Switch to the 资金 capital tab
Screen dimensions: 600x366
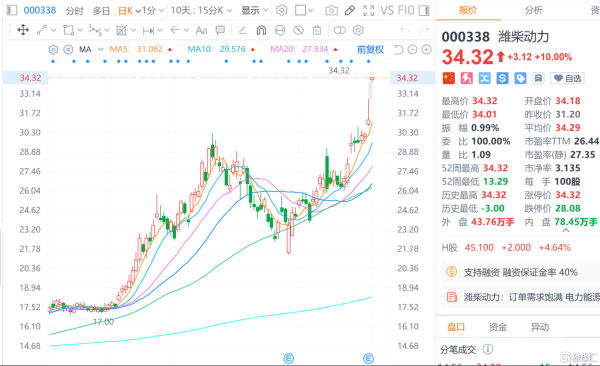click(x=498, y=327)
